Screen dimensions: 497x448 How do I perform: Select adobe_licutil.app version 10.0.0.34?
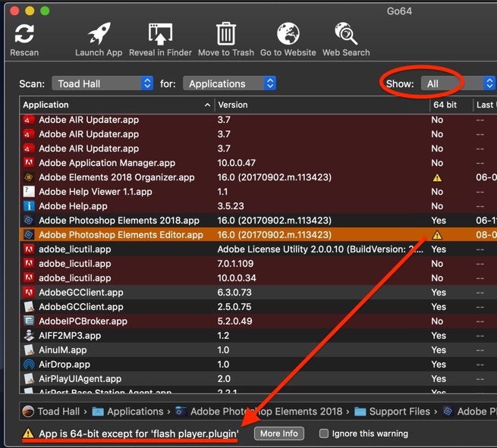tap(258, 278)
